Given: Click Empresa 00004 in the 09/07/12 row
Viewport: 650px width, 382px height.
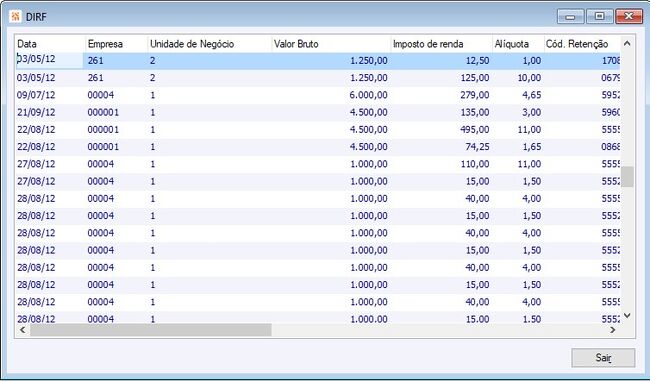Looking at the screenshot, I should 101,95.
